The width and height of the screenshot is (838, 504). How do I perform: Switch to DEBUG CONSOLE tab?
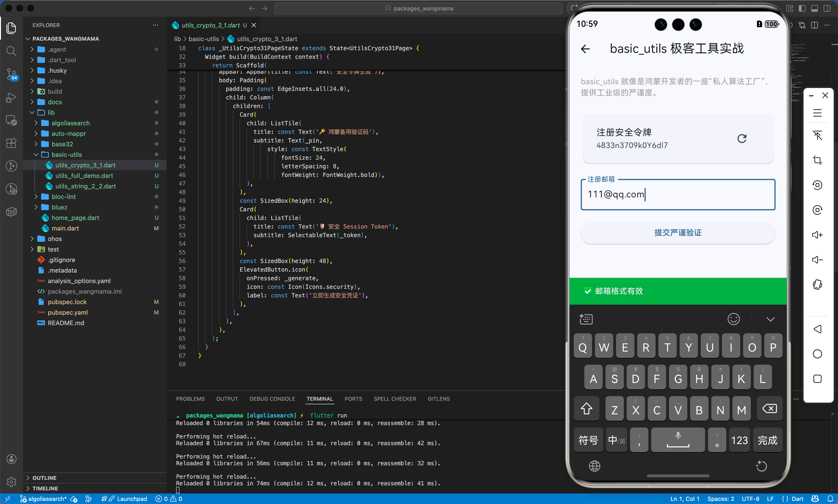pyautogui.click(x=272, y=399)
